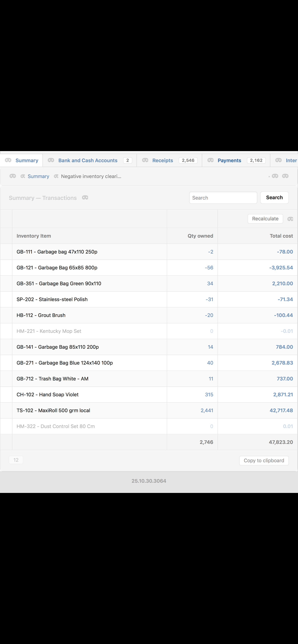The image size is (298, 644).
Task: Click the 12 row count box
Action: click(x=16, y=460)
